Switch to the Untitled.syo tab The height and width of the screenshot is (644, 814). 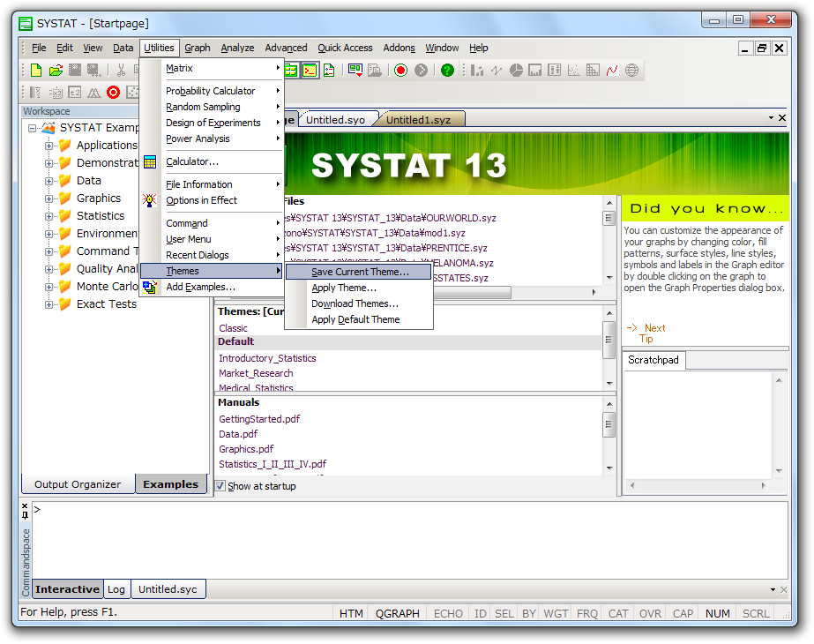tap(336, 120)
